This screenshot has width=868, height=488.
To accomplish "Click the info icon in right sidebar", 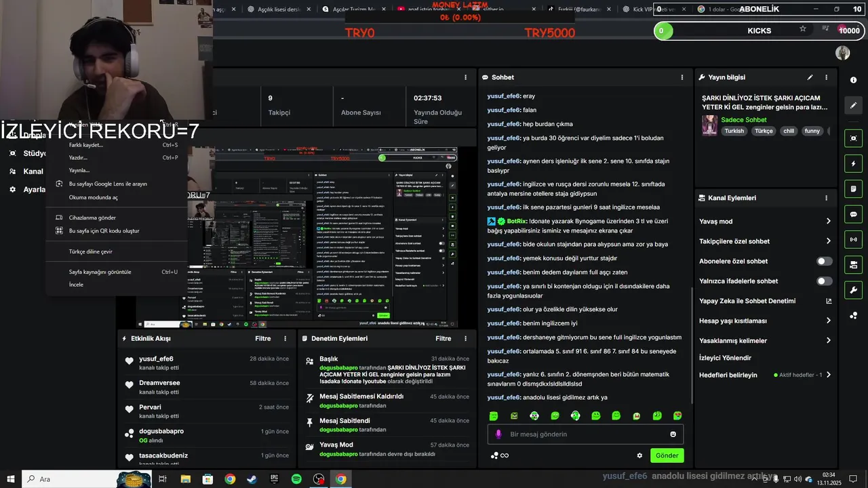I will coord(853,80).
